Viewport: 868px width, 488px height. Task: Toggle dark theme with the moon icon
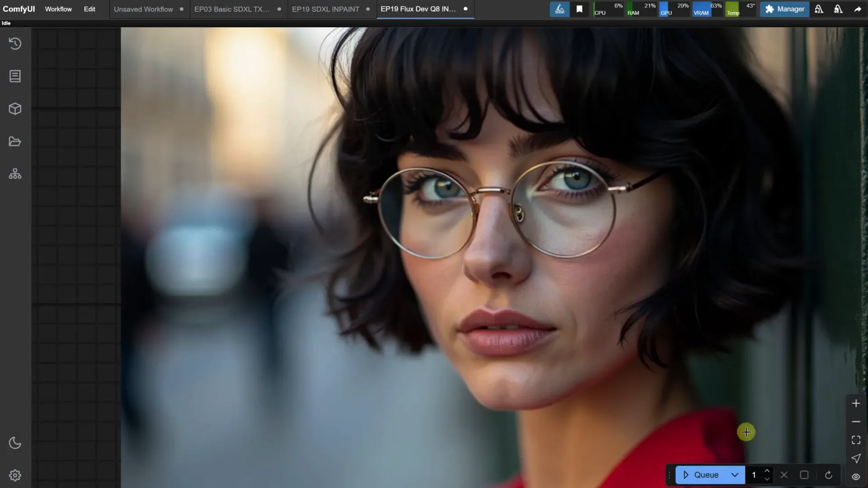tap(15, 443)
